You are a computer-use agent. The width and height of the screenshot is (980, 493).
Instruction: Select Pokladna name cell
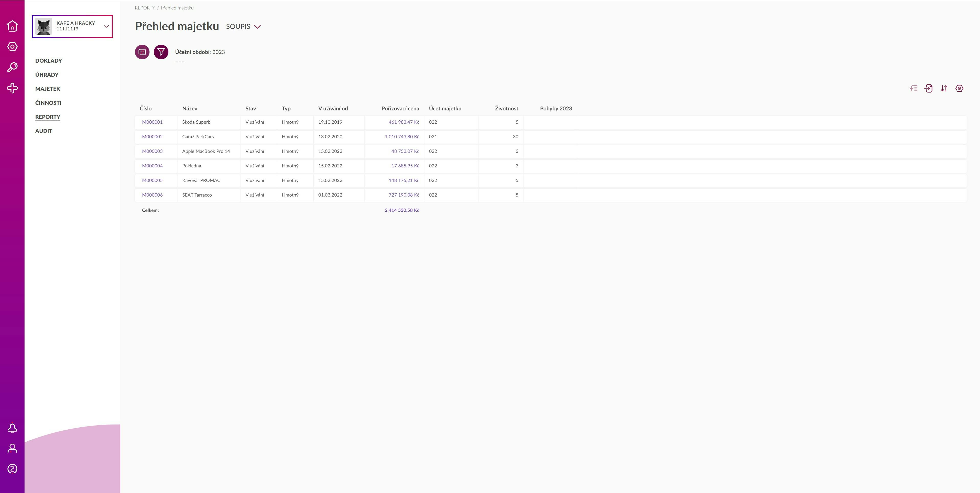pyautogui.click(x=209, y=166)
